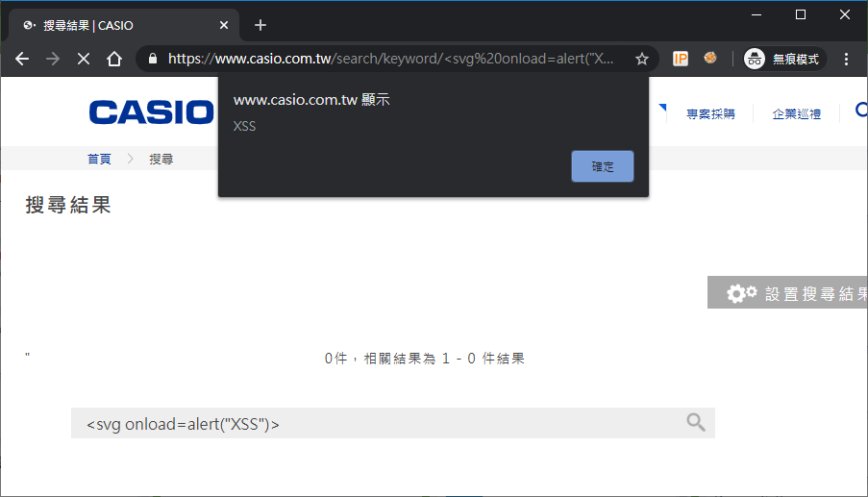Maximize the browser window

[x=801, y=15]
